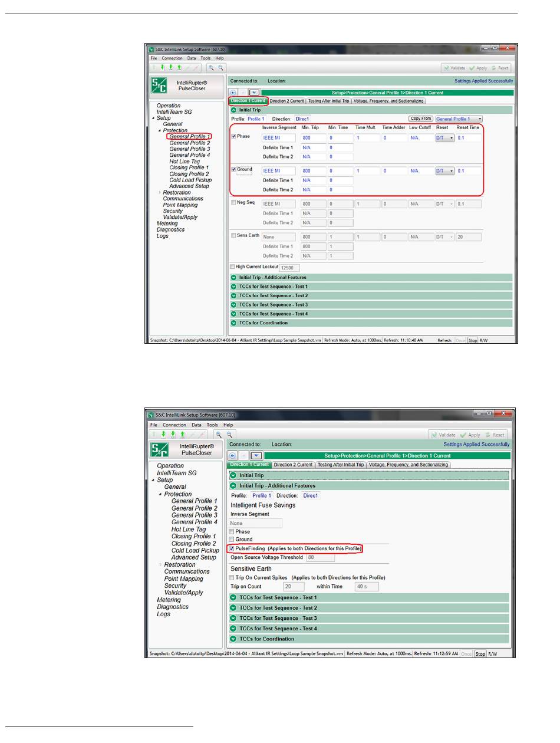The width and height of the screenshot is (560, 743).
Task: Expand TCCs for Test Sequence - Test 4 in lower window
Action: tap(234, 629)
